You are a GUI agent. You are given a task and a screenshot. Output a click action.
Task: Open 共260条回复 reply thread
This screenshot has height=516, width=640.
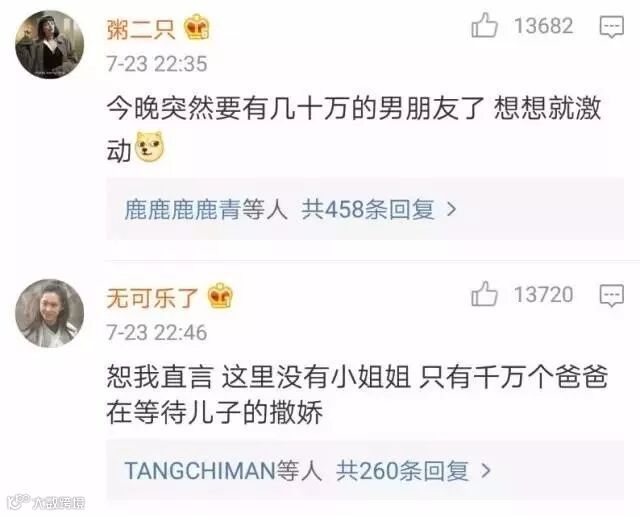pyautogui.click(x=402, y=470)
